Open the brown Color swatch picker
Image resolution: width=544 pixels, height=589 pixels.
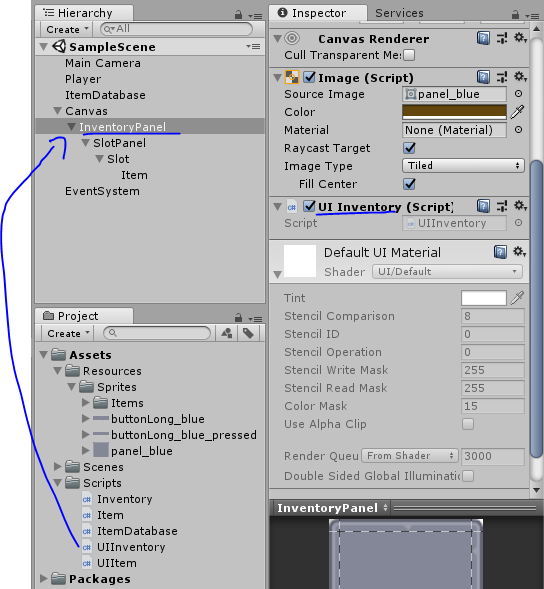tap(454, 112)
